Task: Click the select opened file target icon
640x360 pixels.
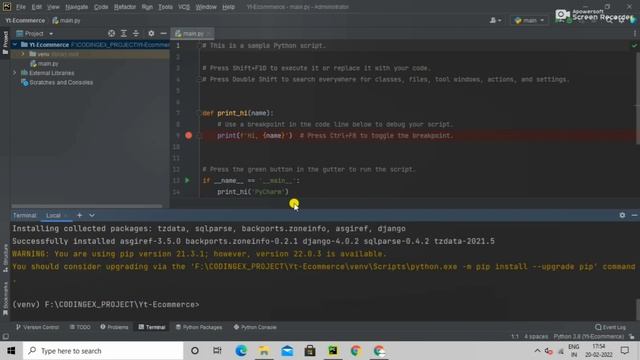Action: (111, 33)
